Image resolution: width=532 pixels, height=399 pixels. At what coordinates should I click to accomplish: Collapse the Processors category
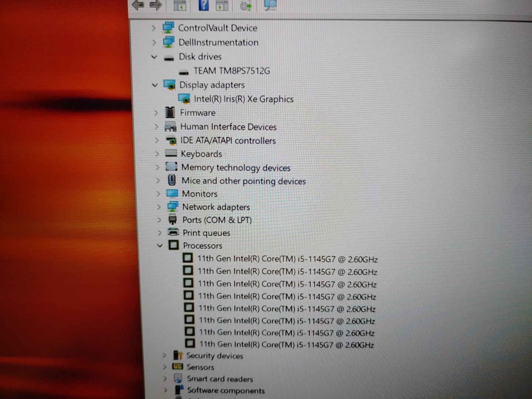click(160, 245)
